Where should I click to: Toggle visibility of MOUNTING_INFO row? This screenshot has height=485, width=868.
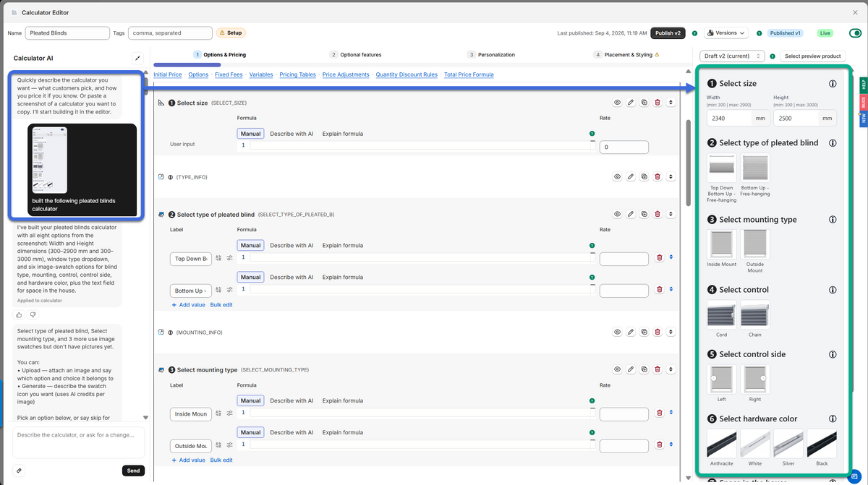coord(618,332)
